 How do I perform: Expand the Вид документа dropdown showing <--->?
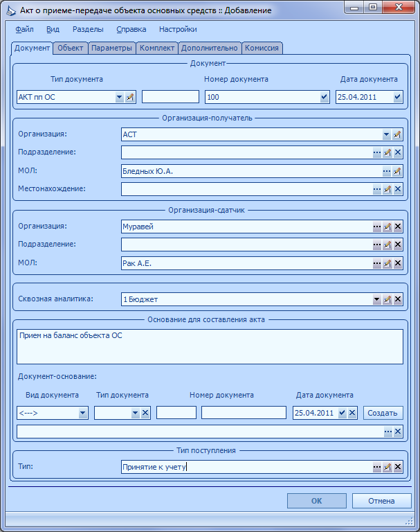[83, 414]
